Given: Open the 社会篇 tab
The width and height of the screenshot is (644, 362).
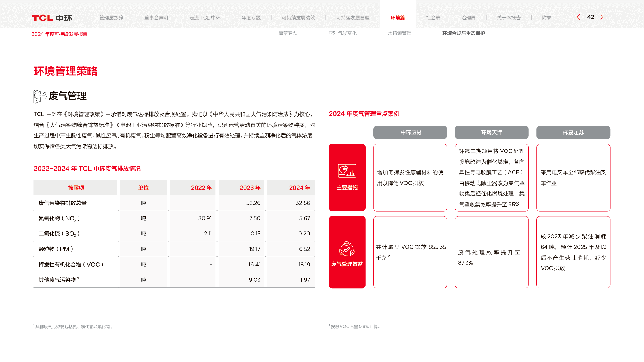Looking at the screenshot, I should pos(433,18).
